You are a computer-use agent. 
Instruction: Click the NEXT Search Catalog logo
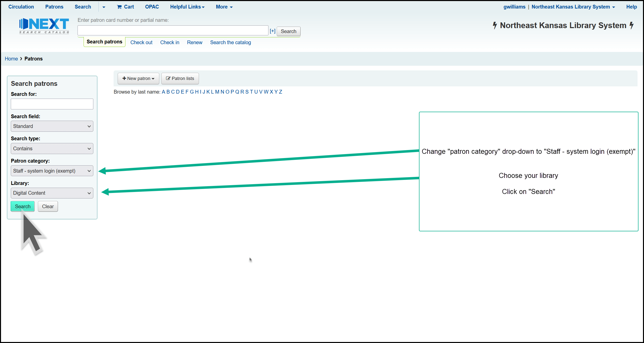[44, 26]
